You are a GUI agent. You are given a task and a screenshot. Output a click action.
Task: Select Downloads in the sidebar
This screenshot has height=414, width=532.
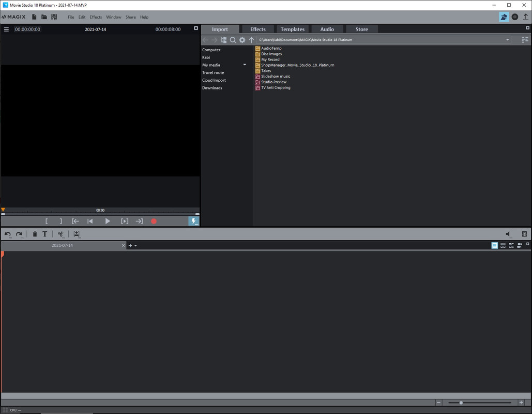pos(212,87)
